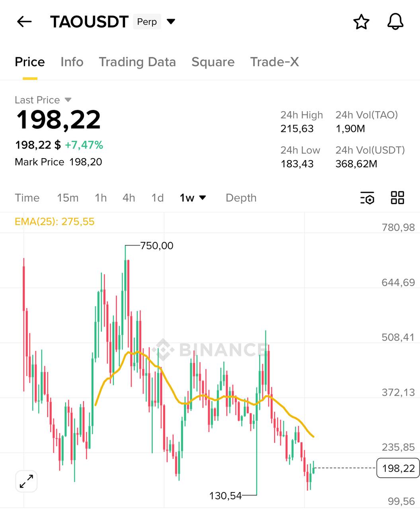Choose the 1d chart interval
Screen dimensions: 420x510
[x=157, y=198]
